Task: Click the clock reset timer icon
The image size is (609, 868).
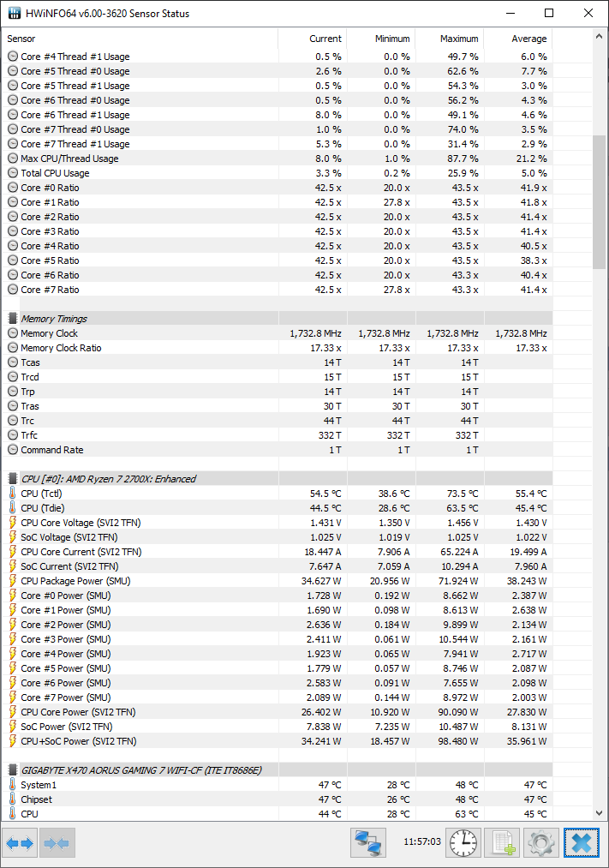Action: [x=463, y=843]
